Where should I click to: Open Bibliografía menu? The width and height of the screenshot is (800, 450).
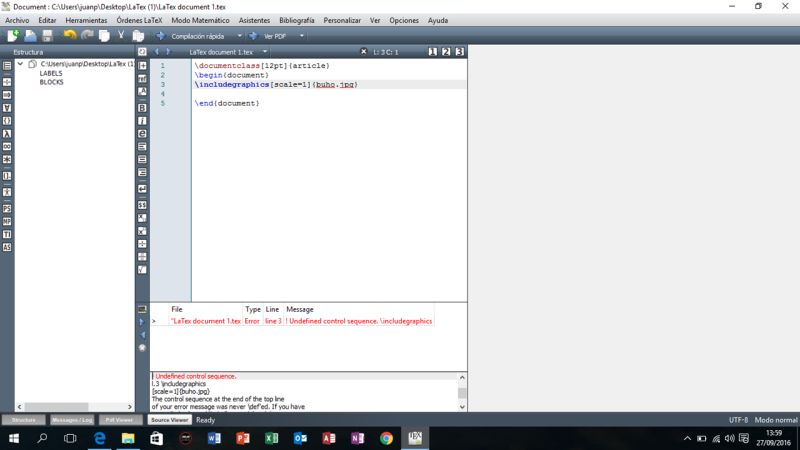pyautogui.click(x=296, y=20)
